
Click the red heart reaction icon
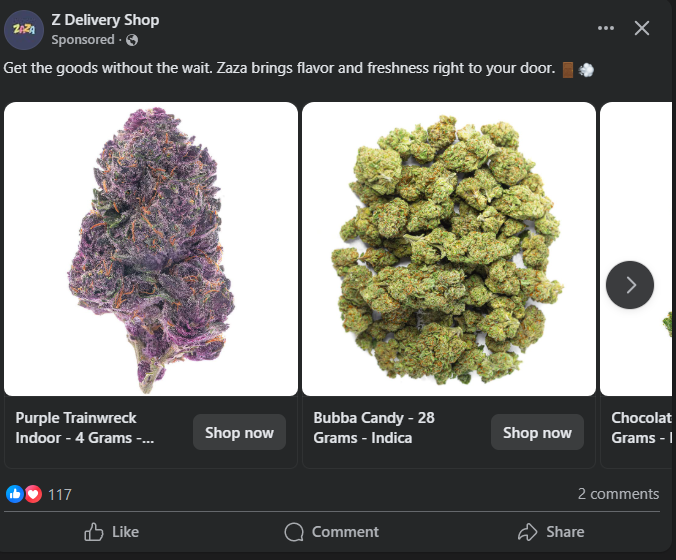33,494
